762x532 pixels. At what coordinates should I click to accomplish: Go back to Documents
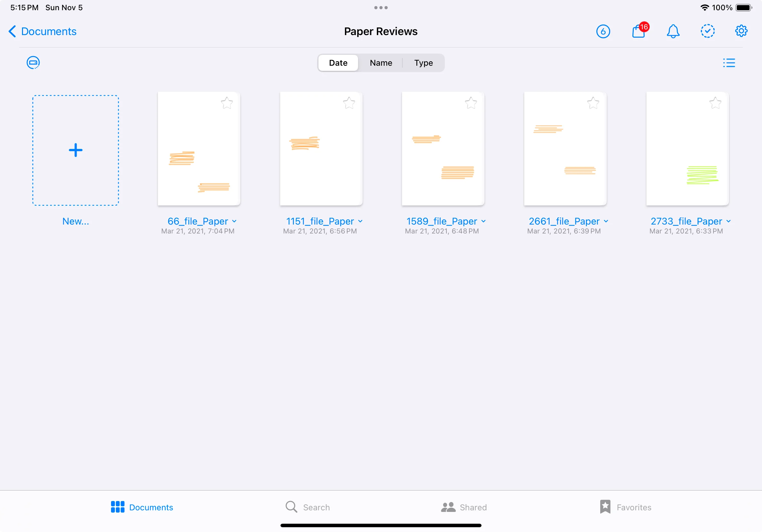tap(42, 31)
